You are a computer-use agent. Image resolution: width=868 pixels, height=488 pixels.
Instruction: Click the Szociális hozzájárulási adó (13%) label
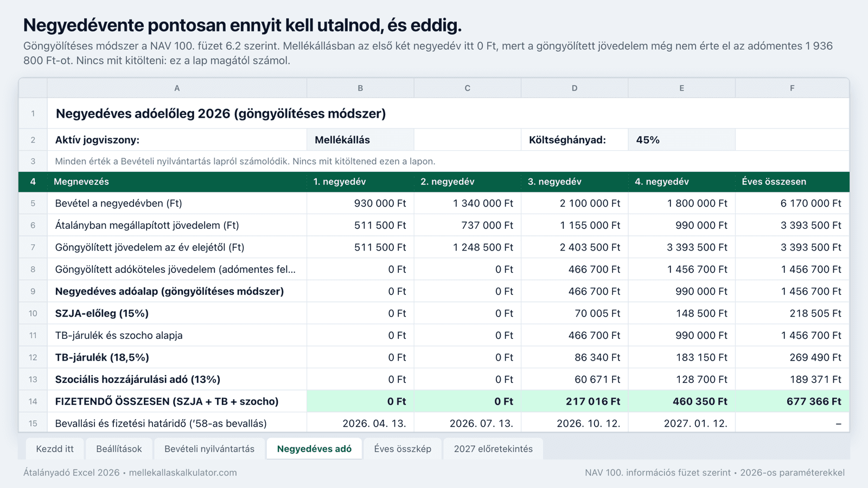(x=177, y=379)
